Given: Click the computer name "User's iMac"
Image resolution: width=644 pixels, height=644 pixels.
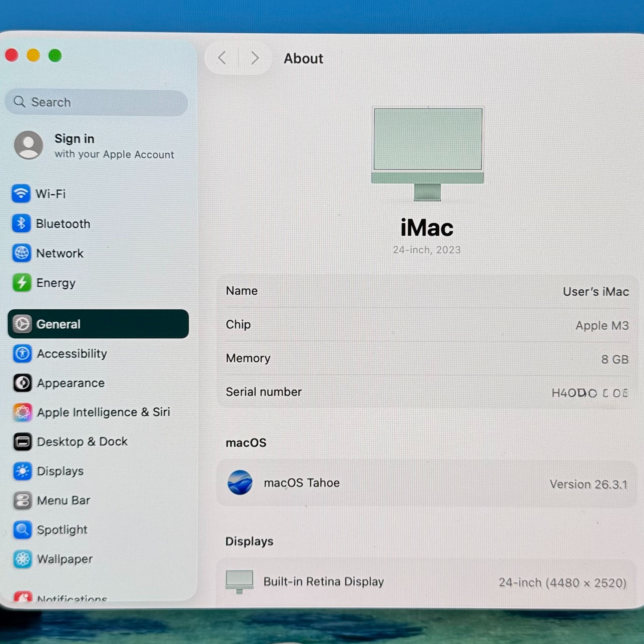Looking at the screenshot, I should (596, 292).
